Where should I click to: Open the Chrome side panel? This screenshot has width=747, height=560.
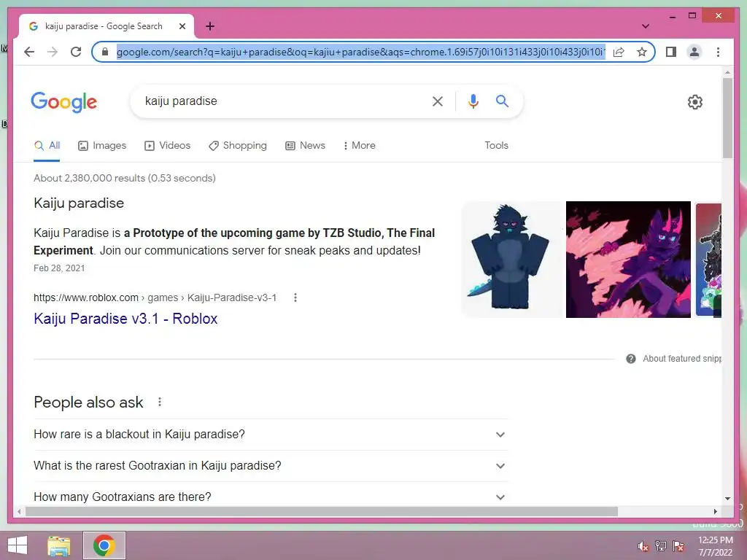(671, 52)
